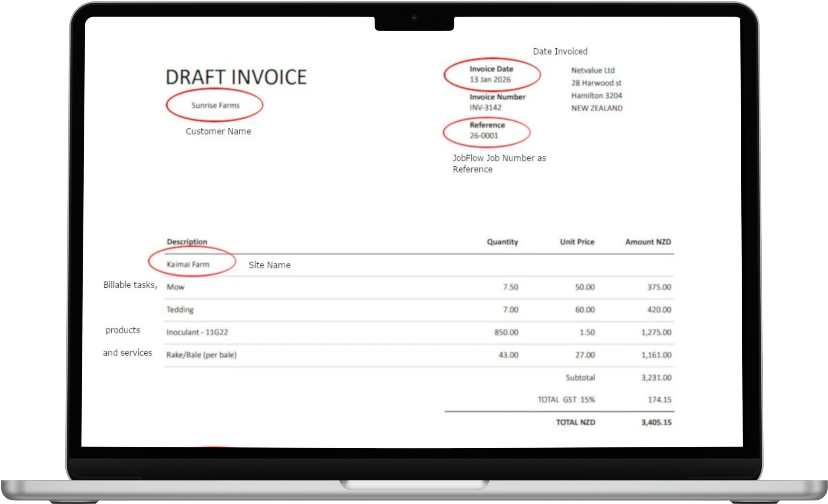Image resolution: width=828 pixels, height=504 pixels.
Task: Click invoice number INV-3142
Action: (x=485, y=107)
